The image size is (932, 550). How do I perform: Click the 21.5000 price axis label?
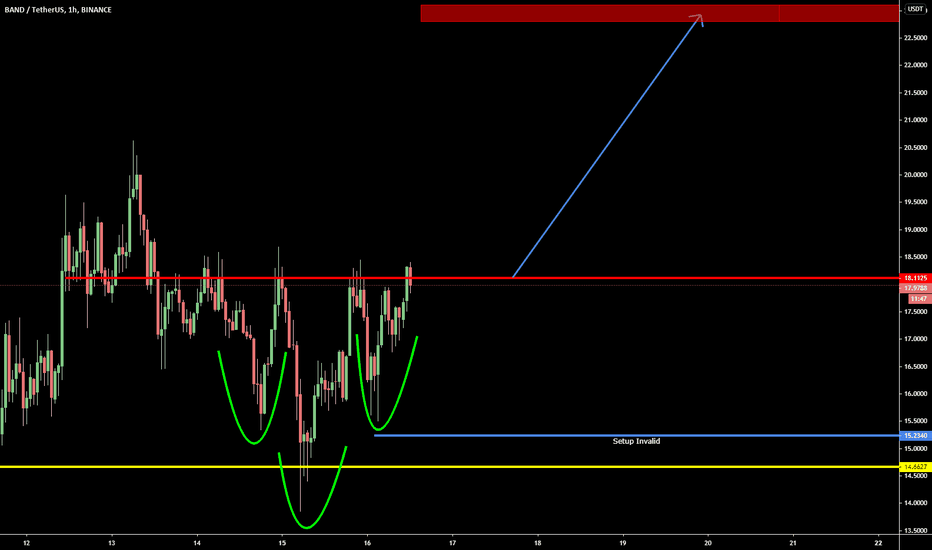point(915,92)
